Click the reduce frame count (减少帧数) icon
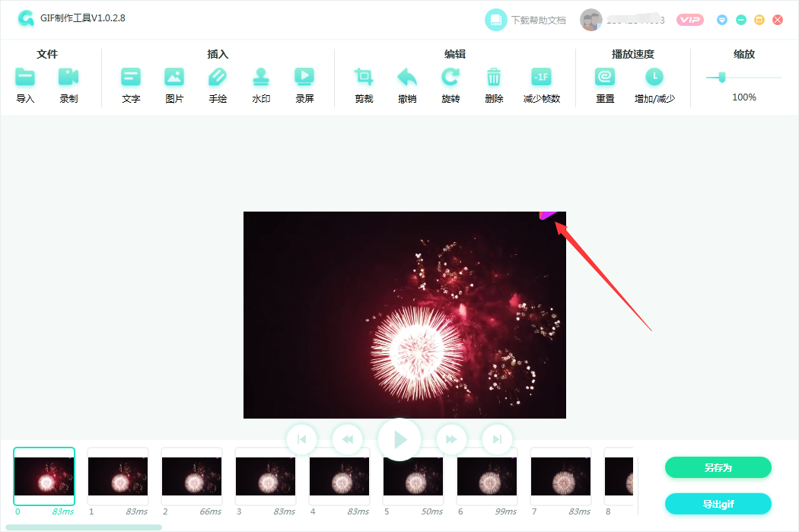The height and width of the screenshot is (532, 799). pos(541,78)
